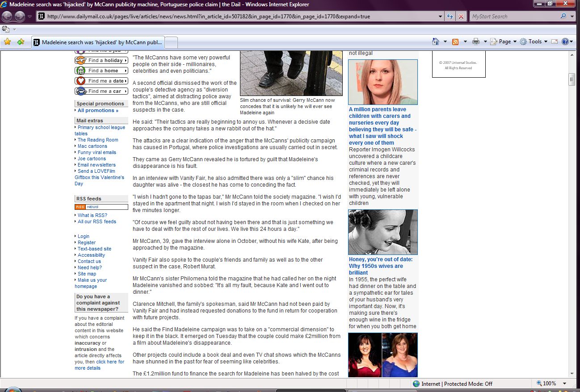
Task: Click the Stop loading X icon
Action: [461, 17]
